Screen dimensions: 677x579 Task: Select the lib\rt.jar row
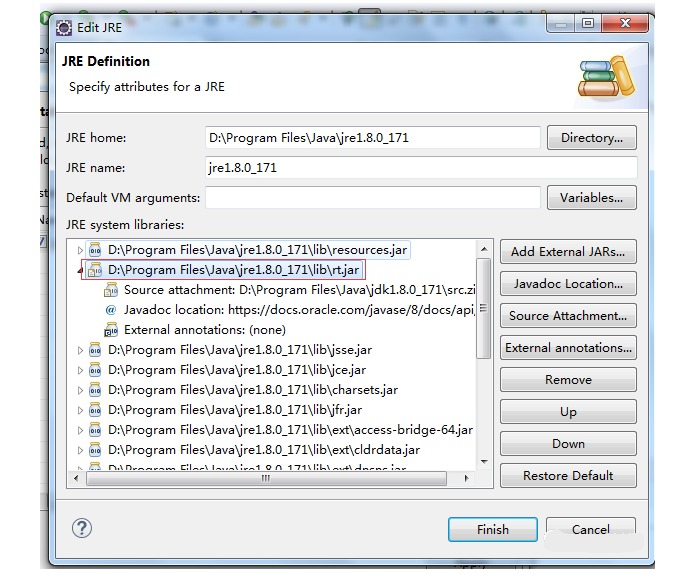coord(224,270)
